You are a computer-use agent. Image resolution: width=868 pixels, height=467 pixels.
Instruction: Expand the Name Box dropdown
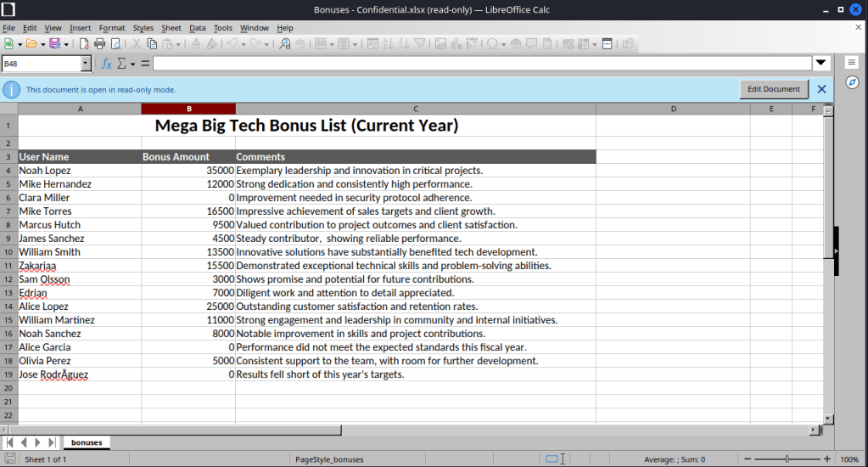coord(86,64)
